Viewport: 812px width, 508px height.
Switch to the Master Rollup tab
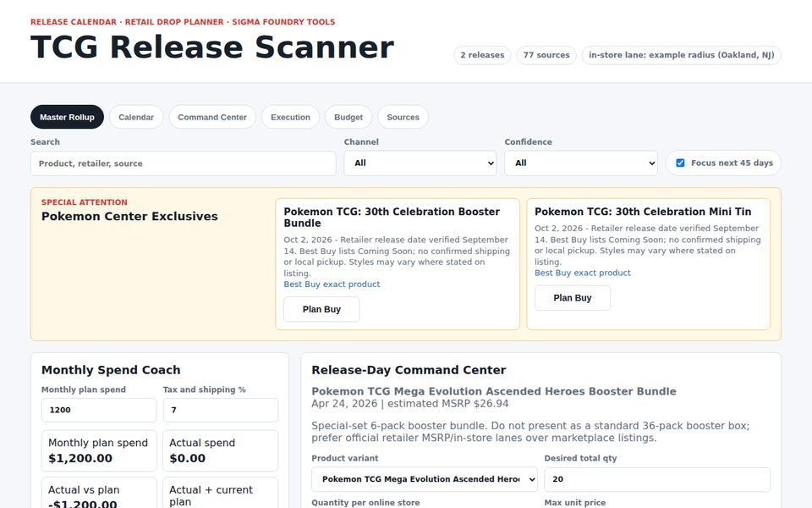(67, 117)
